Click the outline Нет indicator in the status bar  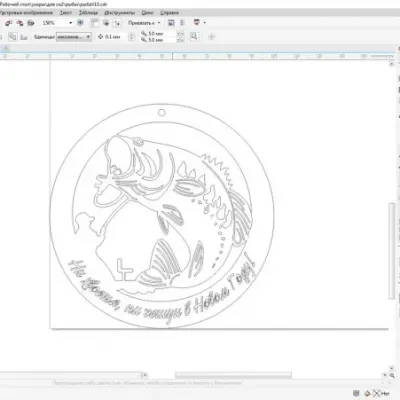pyautogui.click(x=382, y=393)
